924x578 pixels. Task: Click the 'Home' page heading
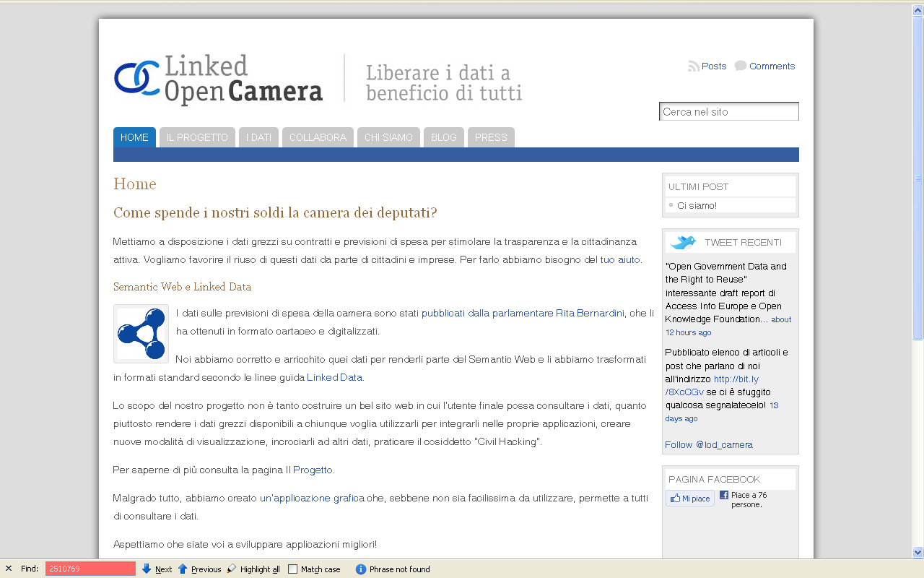(x=135, y=184)
